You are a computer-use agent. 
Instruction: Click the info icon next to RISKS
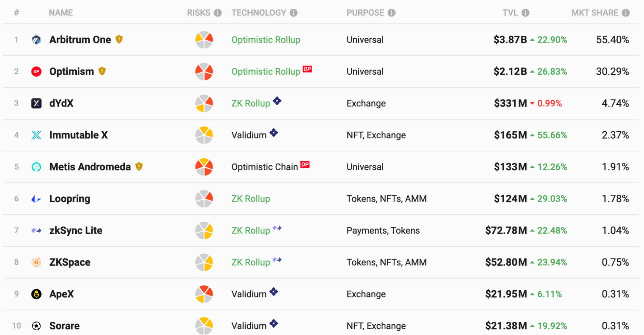pos(218,13)
